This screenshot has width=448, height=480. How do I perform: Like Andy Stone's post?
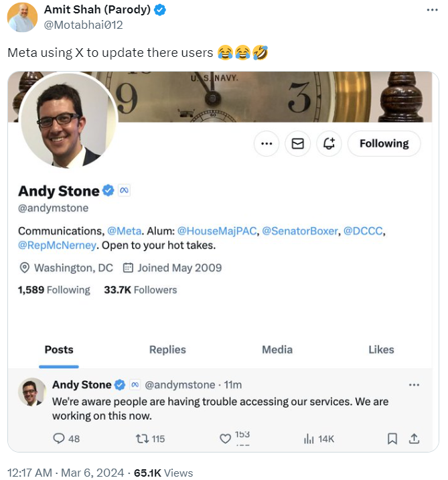pos(226,438)
